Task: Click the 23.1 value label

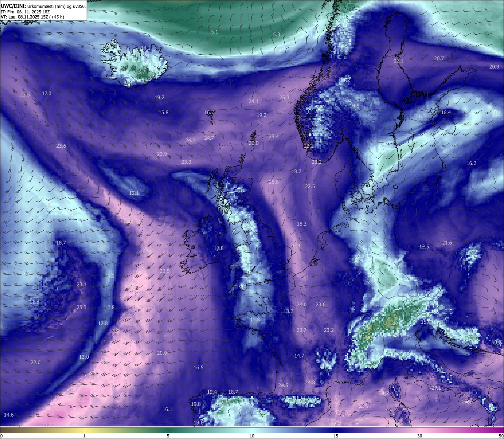Action: click(82, 285)
